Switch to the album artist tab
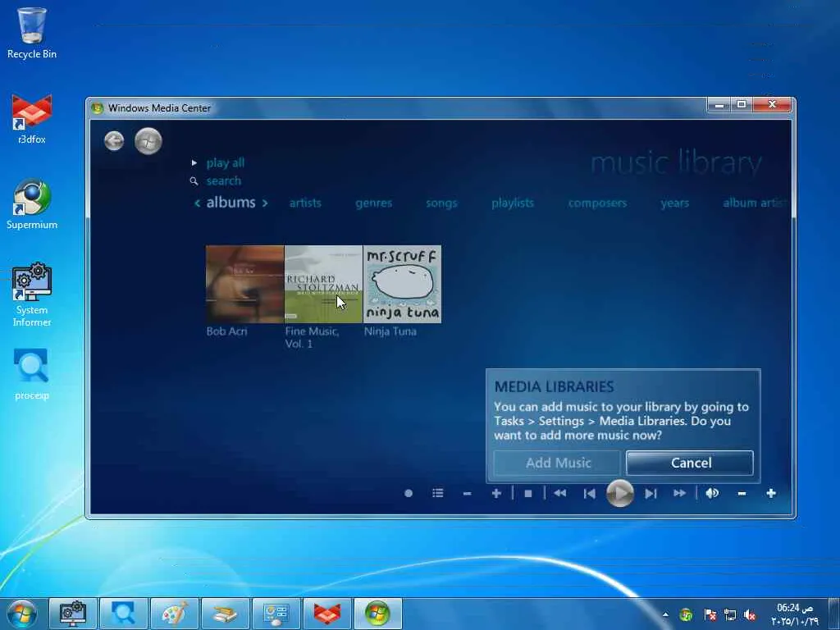 click(x=756, y=203)
